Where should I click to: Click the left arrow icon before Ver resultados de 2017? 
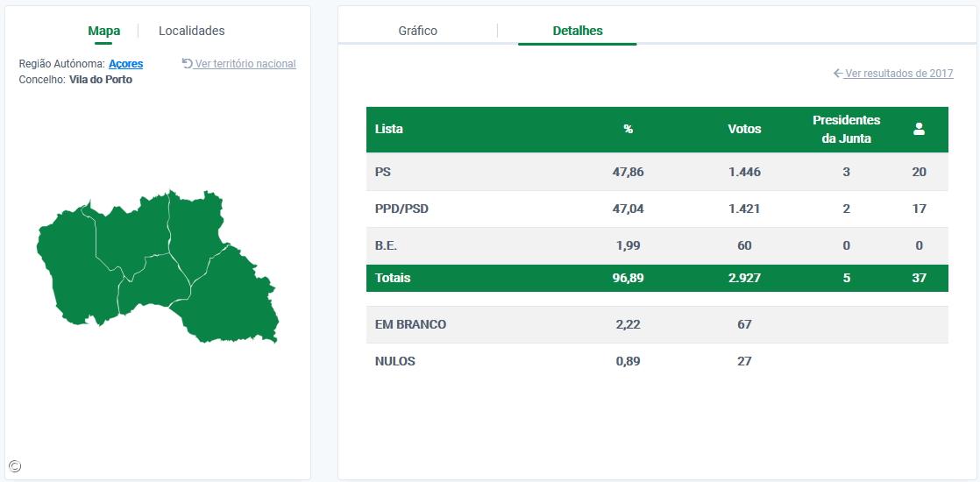838,74
